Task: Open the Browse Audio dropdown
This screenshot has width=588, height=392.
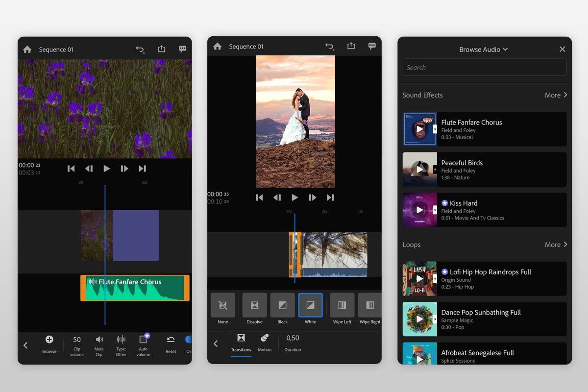Action: tap(484, 49)
